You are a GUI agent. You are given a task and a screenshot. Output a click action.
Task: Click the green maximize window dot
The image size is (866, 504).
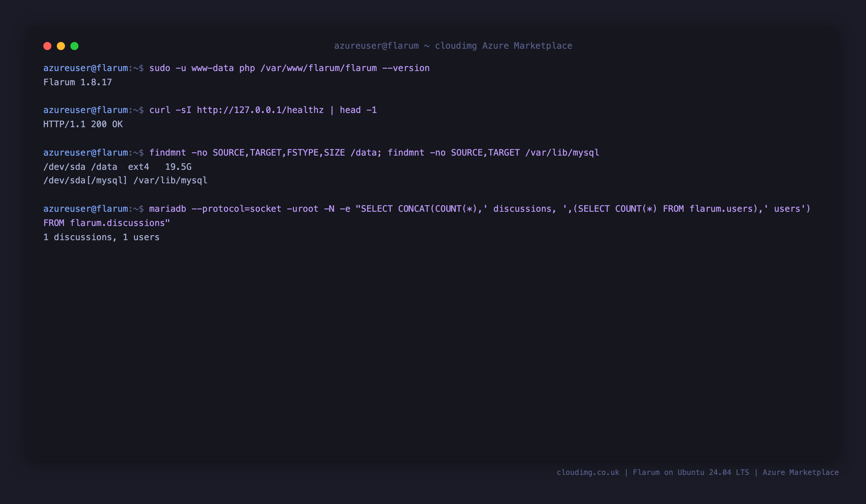(74, 46)
